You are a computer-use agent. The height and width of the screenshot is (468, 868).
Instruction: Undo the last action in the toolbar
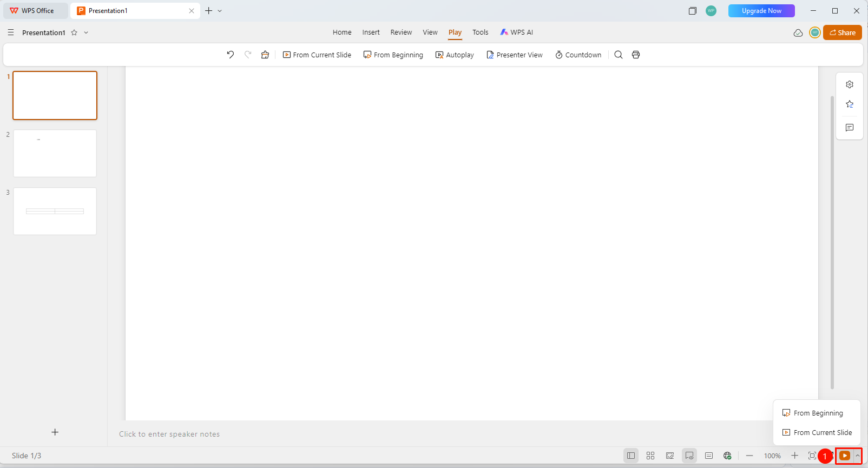pyautogui.click(x=230, y=55)
